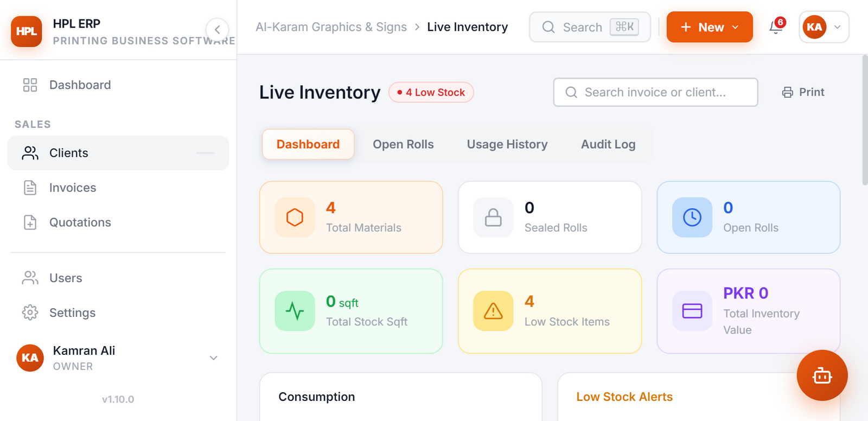Click the PKR 0 inventory value
The image size is (868, 421).
coord(746,293)
